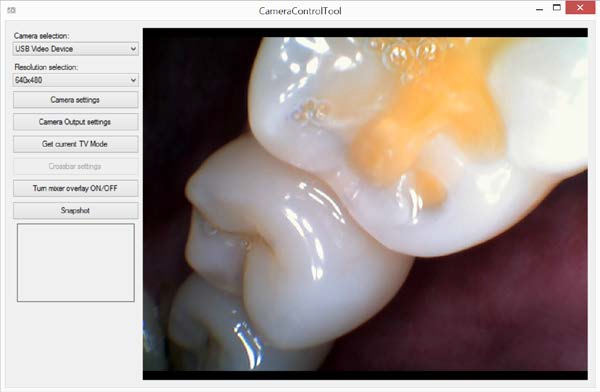600x392 pixels.
Task: Open Camera settings
Action: coord(75,100)
